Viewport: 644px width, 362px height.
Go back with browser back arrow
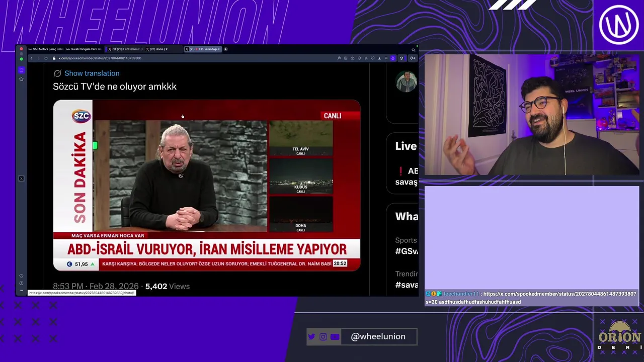(31, 58)
